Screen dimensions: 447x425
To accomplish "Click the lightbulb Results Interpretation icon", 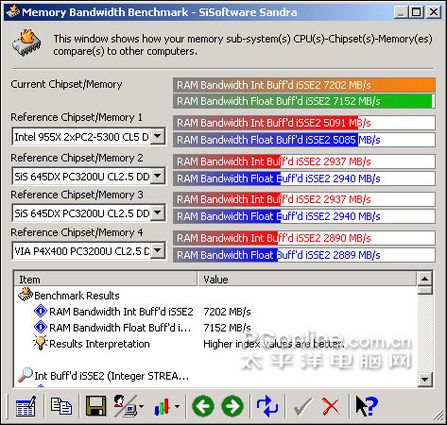I will click(40, 343).
